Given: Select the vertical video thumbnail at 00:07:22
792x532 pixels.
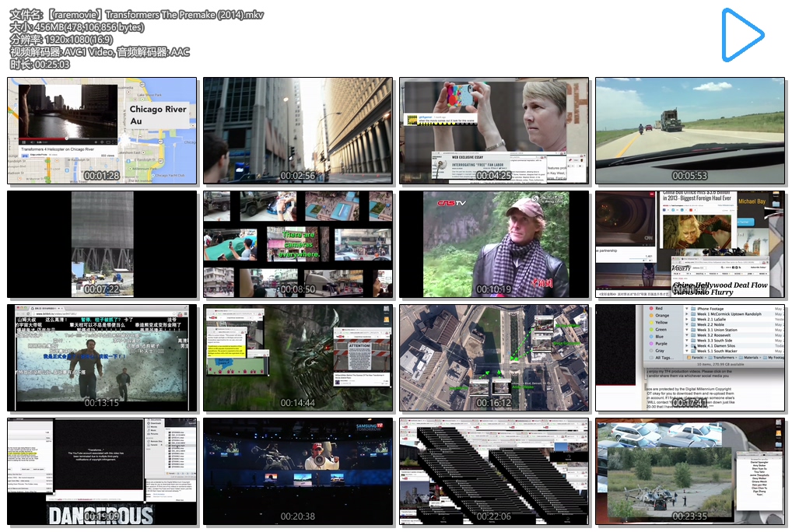Looking at the screenshot, I should (102, 244).
